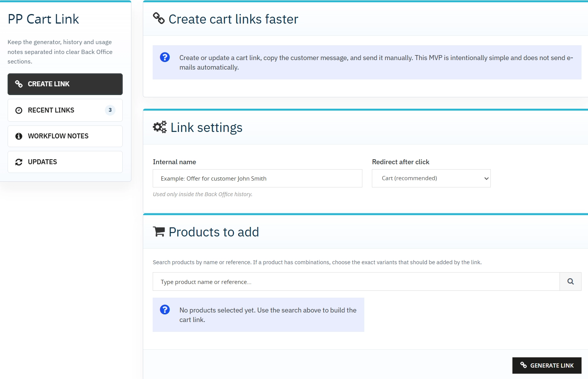Select Cart (recommended) from the redirect selector
This screenshot has width=588, height=379.
[431, 178]
